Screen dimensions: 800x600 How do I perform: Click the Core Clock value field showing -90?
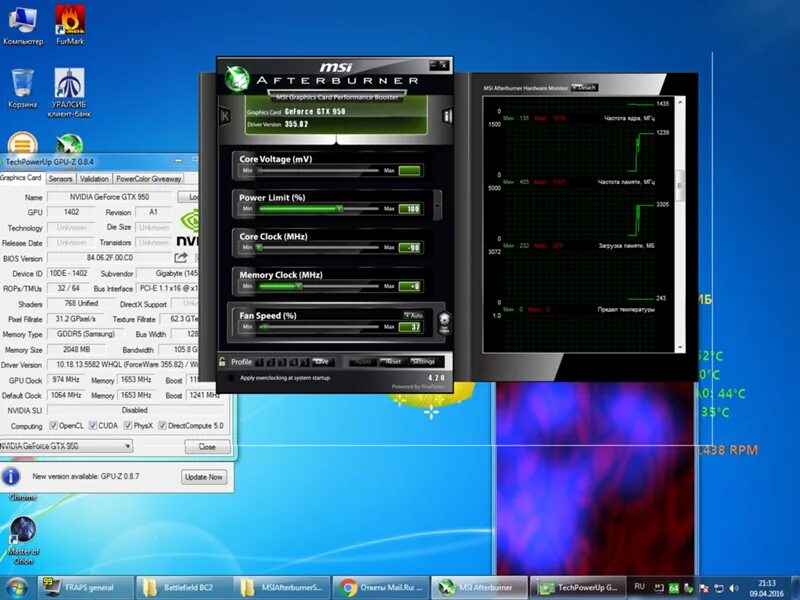coord(410,247)
